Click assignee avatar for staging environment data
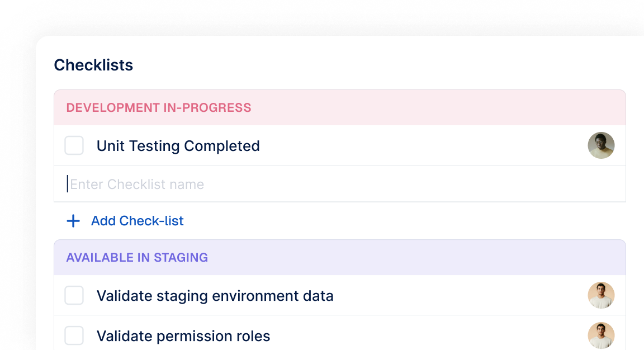 pyautogui.click(x=601, y=295)
